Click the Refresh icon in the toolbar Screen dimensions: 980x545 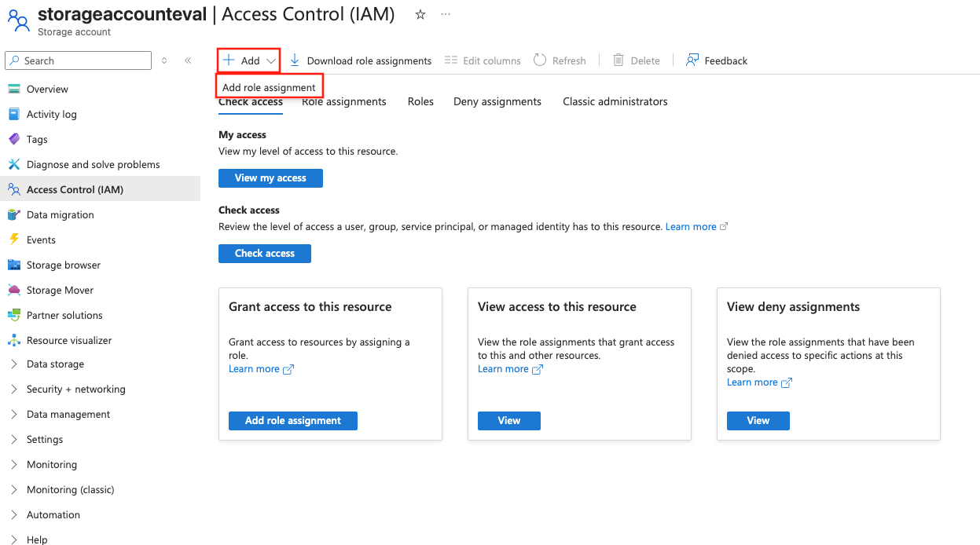pos(540,60)
